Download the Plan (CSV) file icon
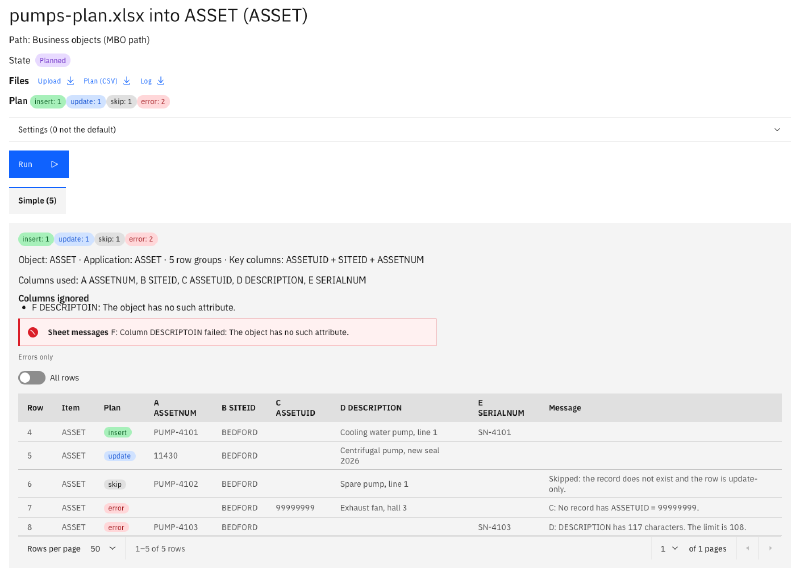The width and height of the screenshot is (800, 568). point(127,81)
